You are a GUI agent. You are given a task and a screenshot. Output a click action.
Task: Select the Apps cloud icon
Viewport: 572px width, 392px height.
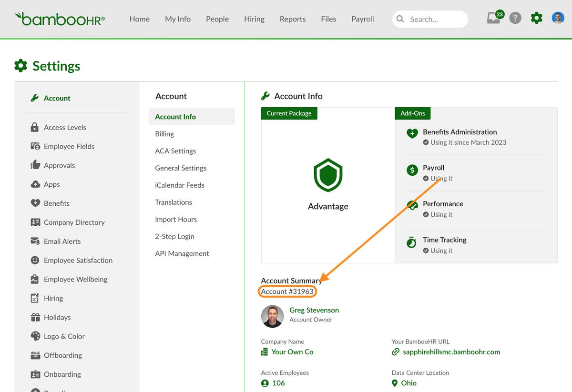35,184
